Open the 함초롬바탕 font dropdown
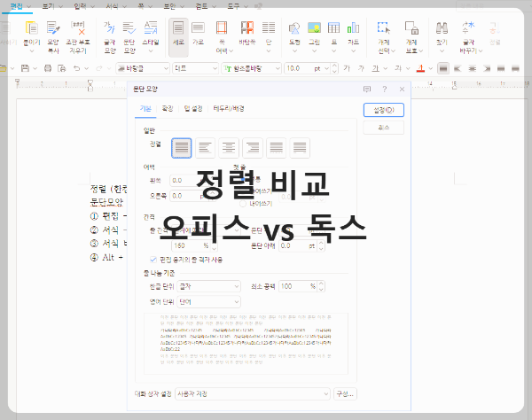532x420 pixels. pyautogui.click(x=251, y=68)
